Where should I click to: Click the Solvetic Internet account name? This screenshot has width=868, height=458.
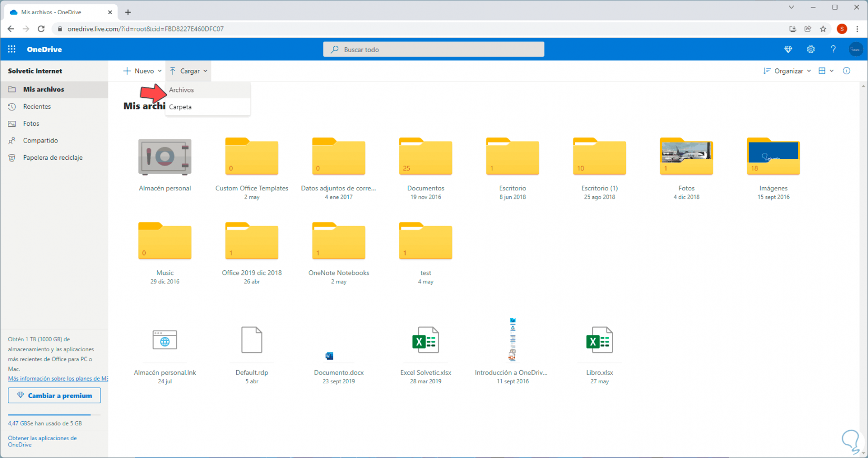(35, 71)
